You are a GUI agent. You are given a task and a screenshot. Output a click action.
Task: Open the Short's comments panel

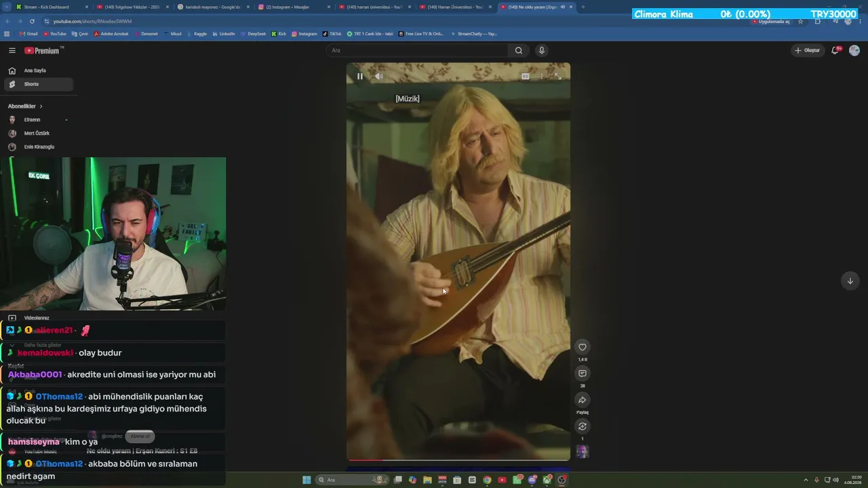(x=582, y=373)
